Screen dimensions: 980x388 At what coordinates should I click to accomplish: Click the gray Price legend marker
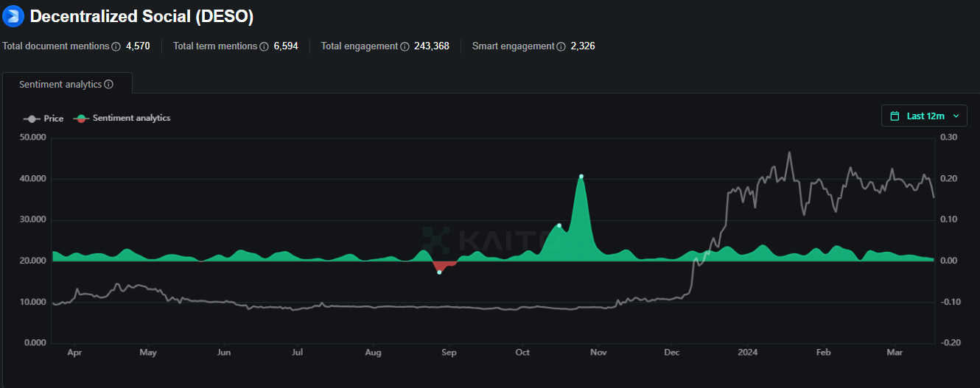[x=31, y=118]
